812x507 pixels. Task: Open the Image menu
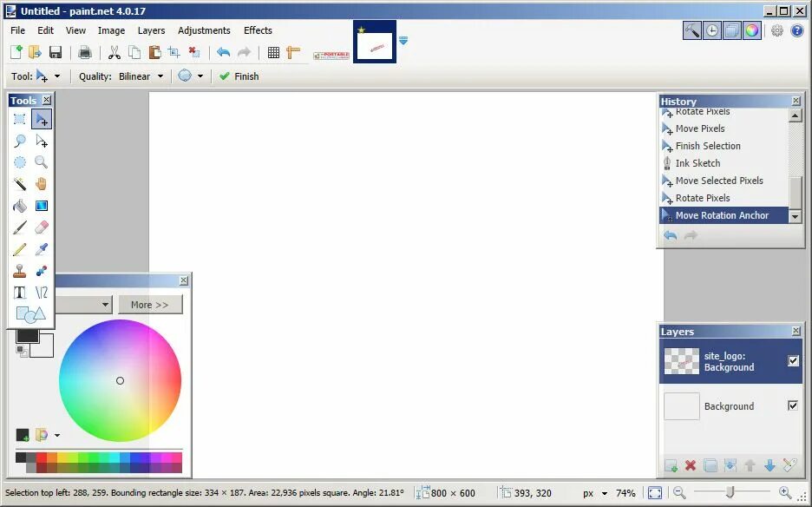111,30
